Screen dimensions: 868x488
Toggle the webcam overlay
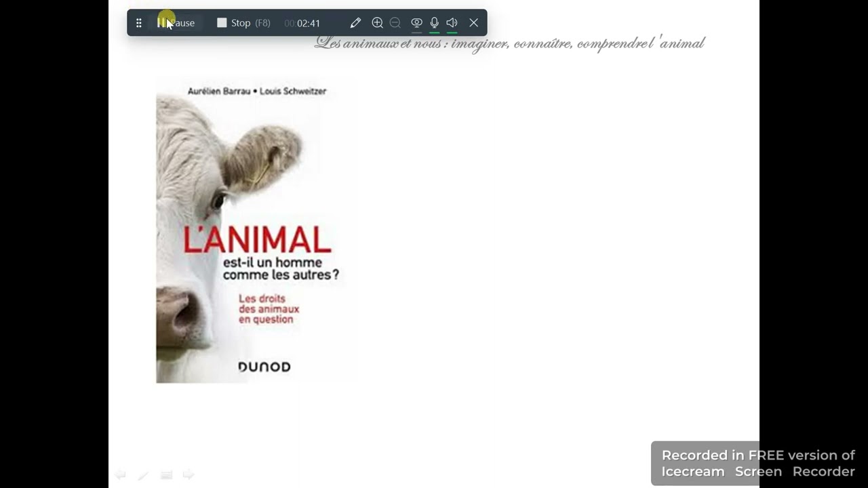tap(416, 23)
